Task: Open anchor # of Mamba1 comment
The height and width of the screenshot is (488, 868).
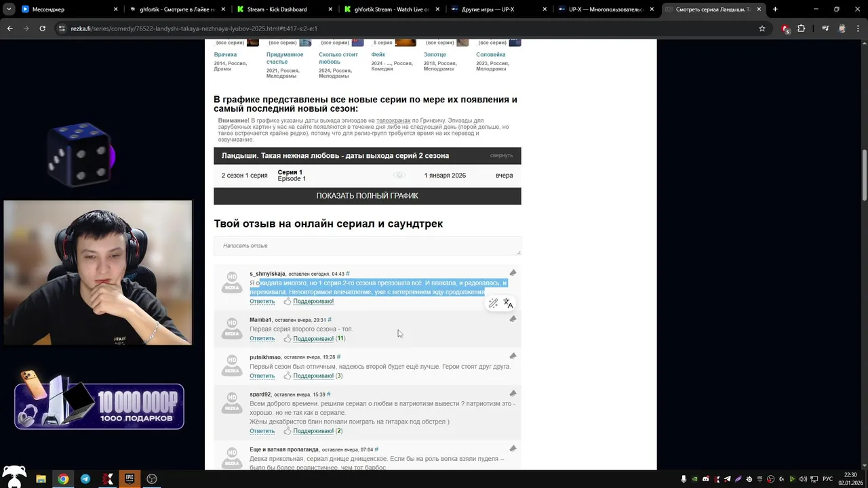Action: click(x=330, y=320)
